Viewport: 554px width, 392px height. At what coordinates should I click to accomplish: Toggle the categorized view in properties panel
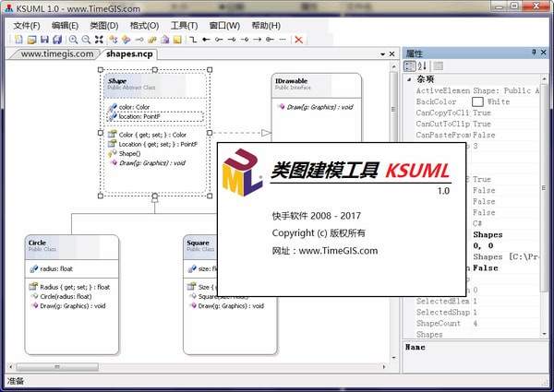coord(411,66)
